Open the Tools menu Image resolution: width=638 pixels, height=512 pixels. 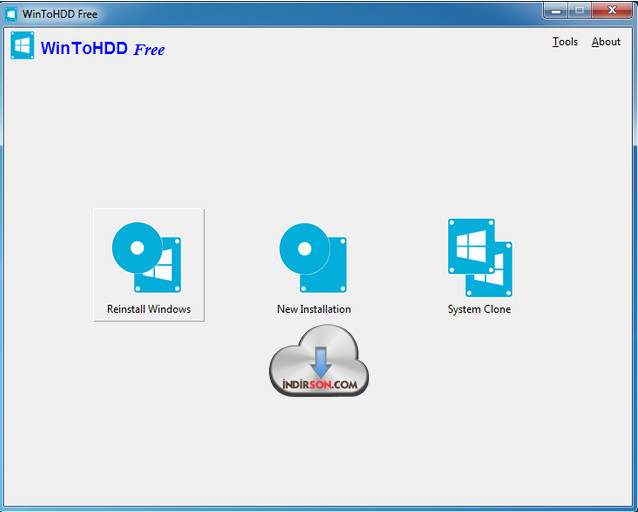click(565, 42)
